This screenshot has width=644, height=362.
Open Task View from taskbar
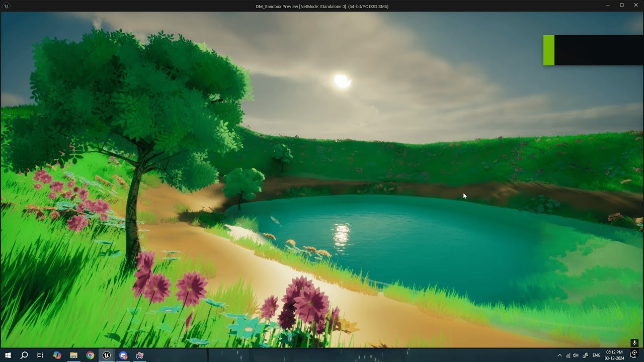40,355
